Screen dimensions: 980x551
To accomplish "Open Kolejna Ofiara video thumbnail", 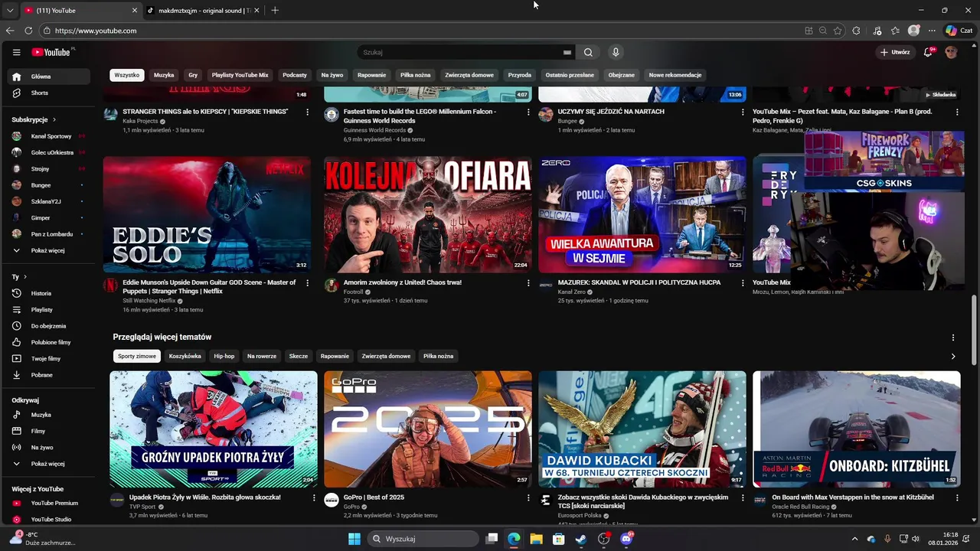I will (428, 214).
